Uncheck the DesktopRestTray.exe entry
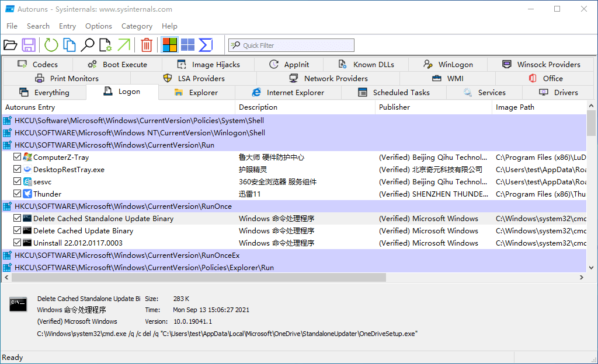The image size is (598, 364). pyautogui.click(x=17, y=169)
